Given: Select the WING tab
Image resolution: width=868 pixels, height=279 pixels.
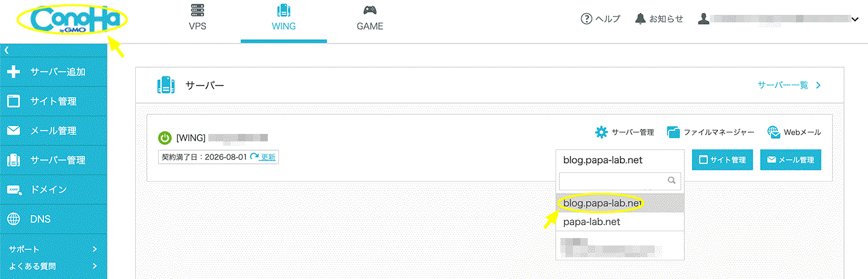Looking at the screenshot, I should [283, 19].
